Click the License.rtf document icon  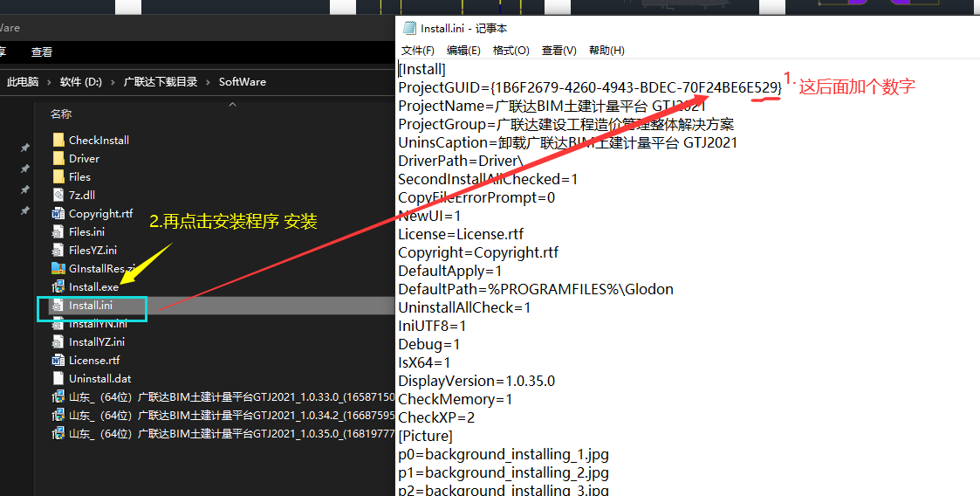pyautogui.click(x=58, y=361)
